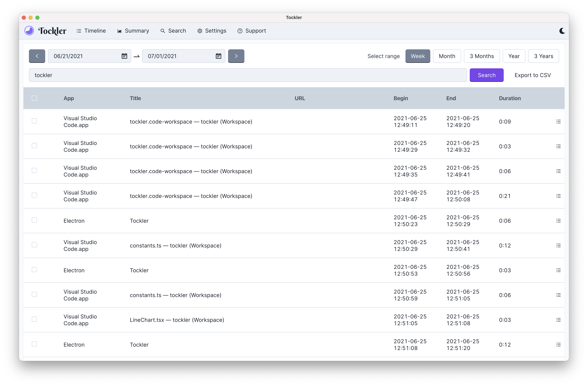Go to previous date range arrow
The image size is (588, 386).
click(x=37, y=56)
